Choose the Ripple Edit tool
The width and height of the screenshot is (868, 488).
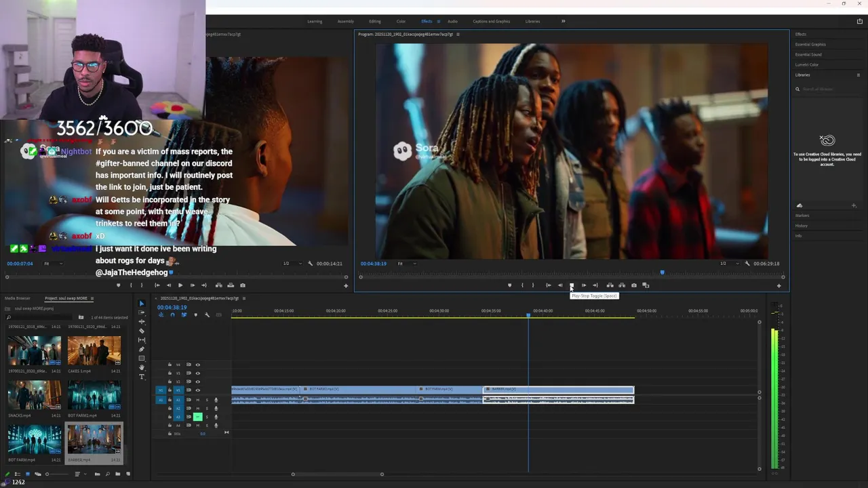click(142, 322)
